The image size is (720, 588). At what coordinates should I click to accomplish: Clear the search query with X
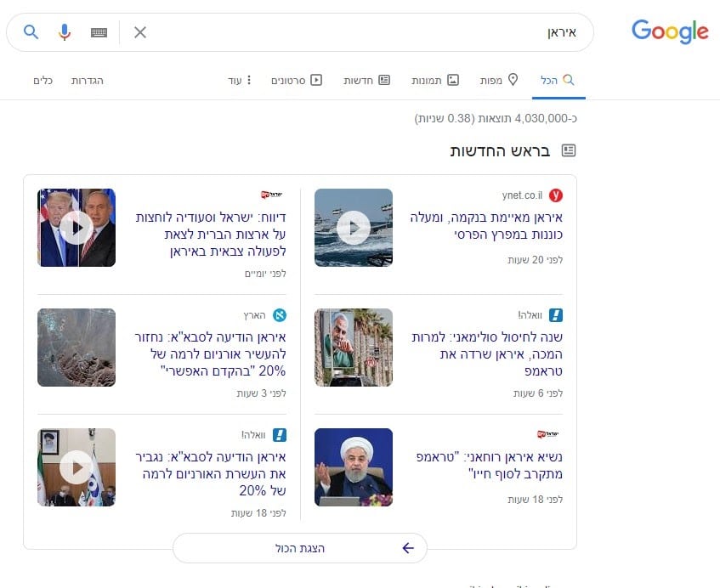(x=140, y=32)
